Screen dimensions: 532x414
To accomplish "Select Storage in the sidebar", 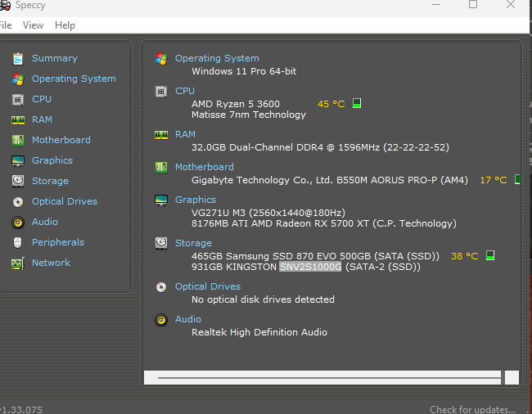I will pyautogui.click(x=50, y=181).
